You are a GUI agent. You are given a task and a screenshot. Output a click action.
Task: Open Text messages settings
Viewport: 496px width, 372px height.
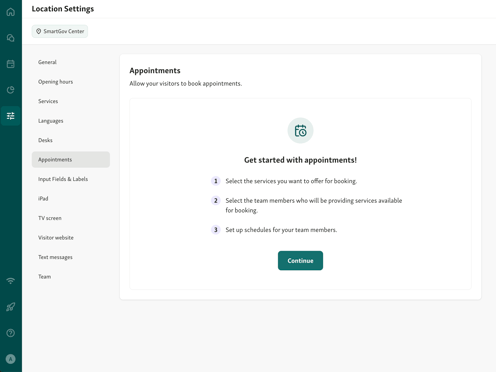pos(71,257)
